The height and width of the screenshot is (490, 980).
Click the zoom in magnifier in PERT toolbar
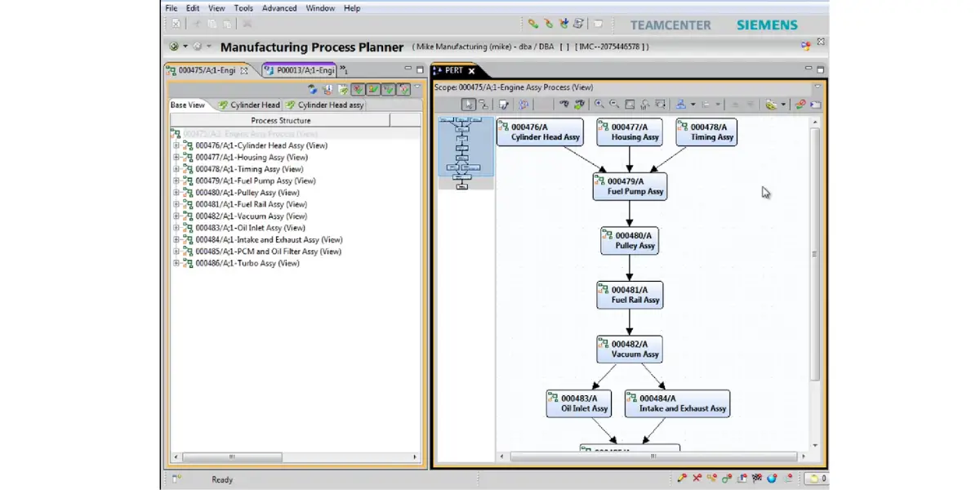599,105
